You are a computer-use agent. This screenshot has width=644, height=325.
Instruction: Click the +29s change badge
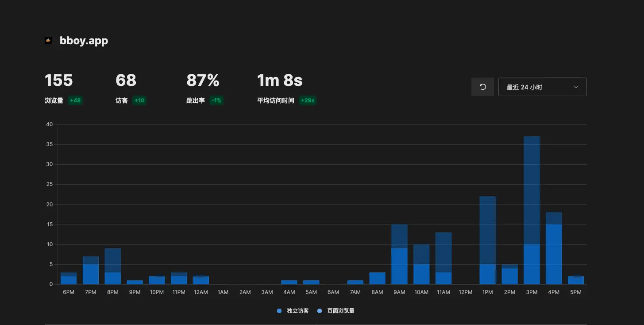pos(308,101)
